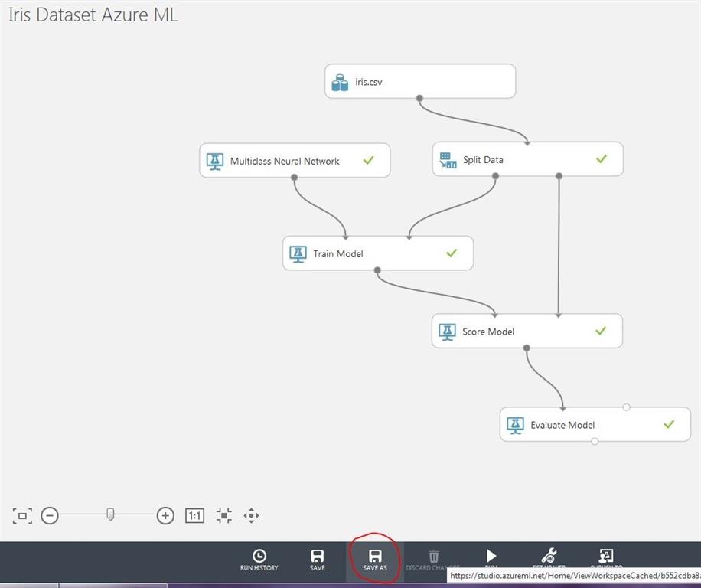The width and height of the screenshot is (701, 588).
Task: Select the Multiclass Neural Network module
Action: 295,160
